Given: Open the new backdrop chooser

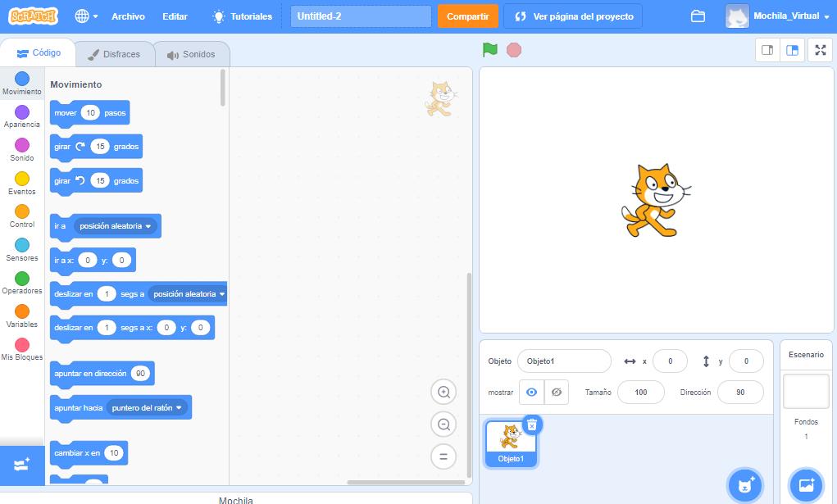Looking at the screenshot, I should coord(806,485).
